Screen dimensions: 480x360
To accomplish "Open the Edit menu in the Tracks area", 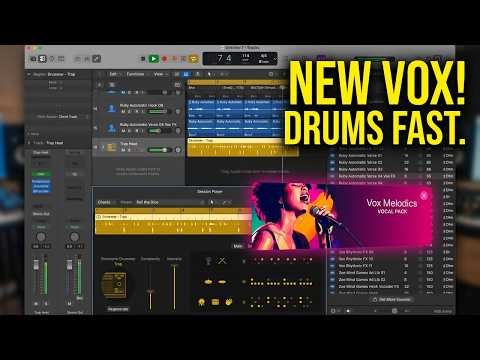I will (113, 74).
